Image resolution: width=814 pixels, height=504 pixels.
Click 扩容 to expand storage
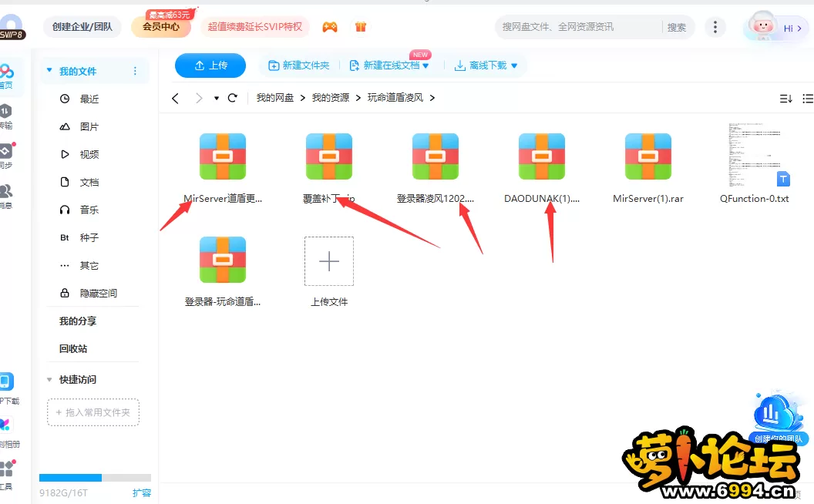click(142, 492)
